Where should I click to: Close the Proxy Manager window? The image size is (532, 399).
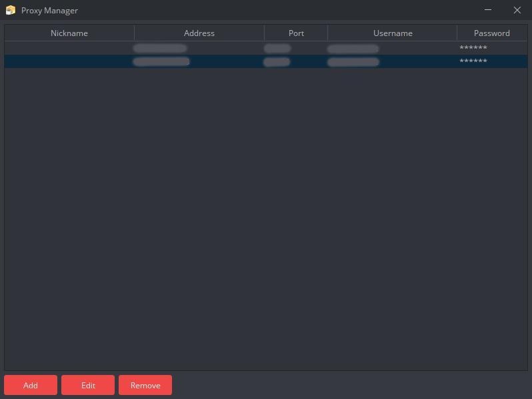[517, 10]
